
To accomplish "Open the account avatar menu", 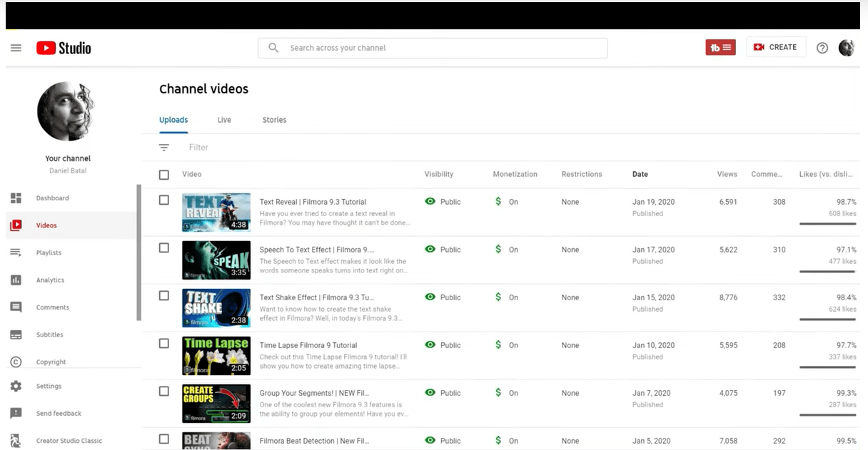I will pyautogui.click(x=846, y=48).
